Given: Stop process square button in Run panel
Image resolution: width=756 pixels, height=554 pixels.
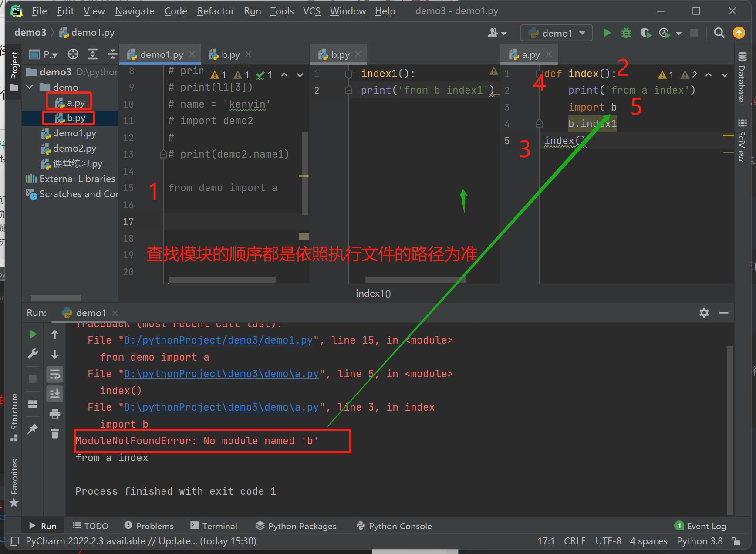Looking at the screenshot, I should coord(33,379).
